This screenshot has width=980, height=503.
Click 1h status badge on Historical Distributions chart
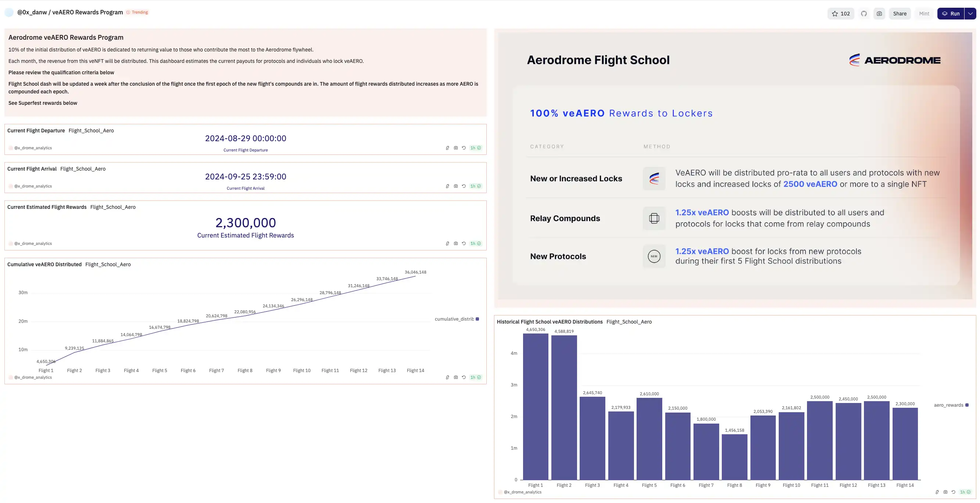point(965,492)
